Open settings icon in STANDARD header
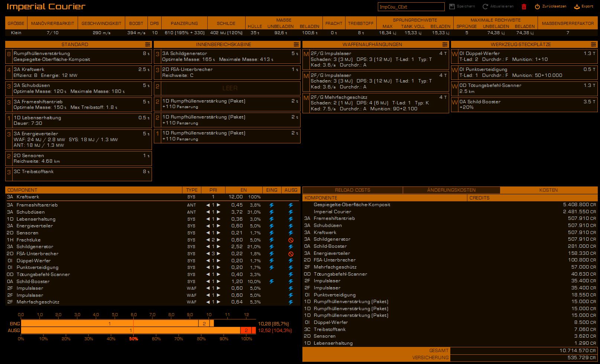The height and width of the screenshot is (364, 600). 147,44
